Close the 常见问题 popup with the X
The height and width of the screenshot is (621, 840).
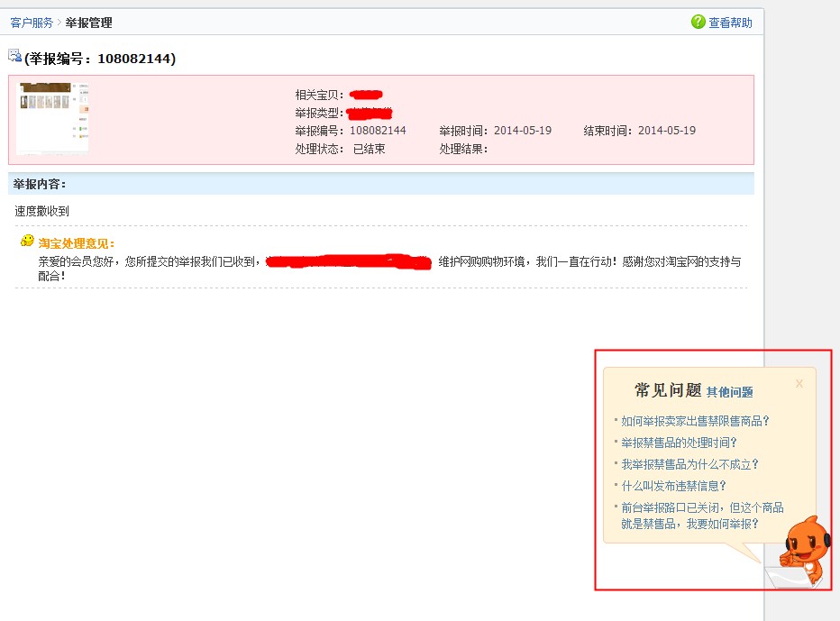[799, 384]
